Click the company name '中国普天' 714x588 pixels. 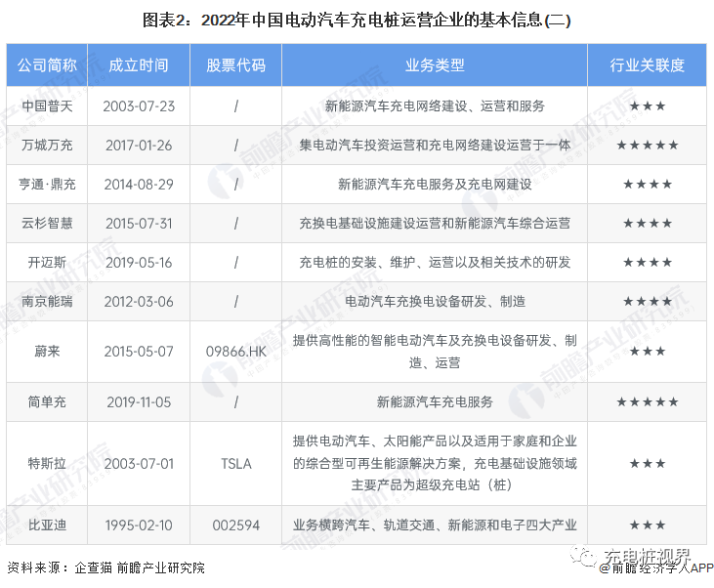coord(47,106)
